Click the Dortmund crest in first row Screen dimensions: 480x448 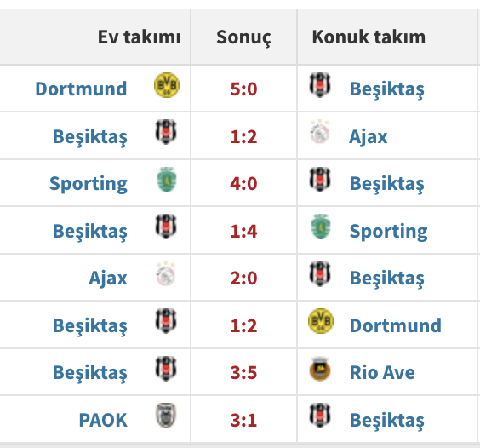(167, 85)
